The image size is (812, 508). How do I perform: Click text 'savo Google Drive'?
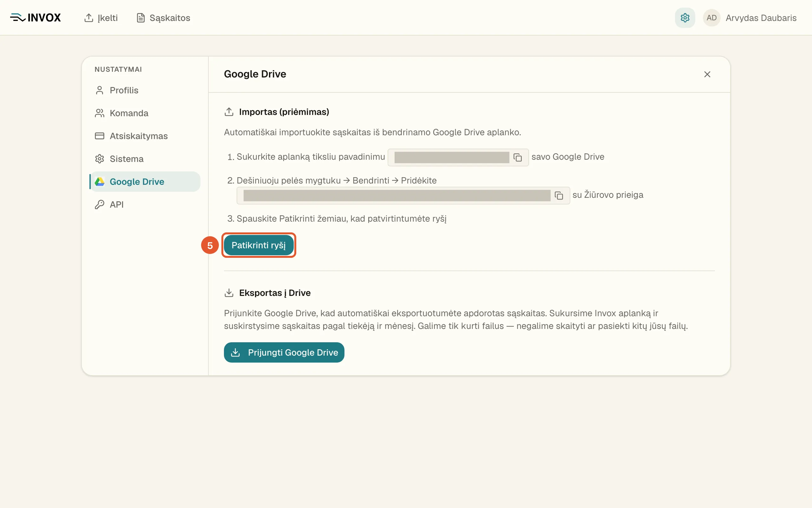point(568,157)
